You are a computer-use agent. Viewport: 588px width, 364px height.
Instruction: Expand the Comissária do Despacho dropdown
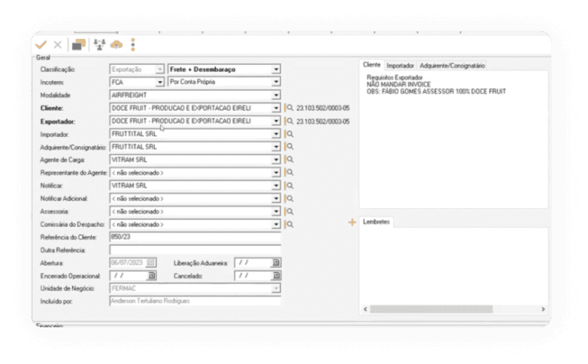click(276, 224)
